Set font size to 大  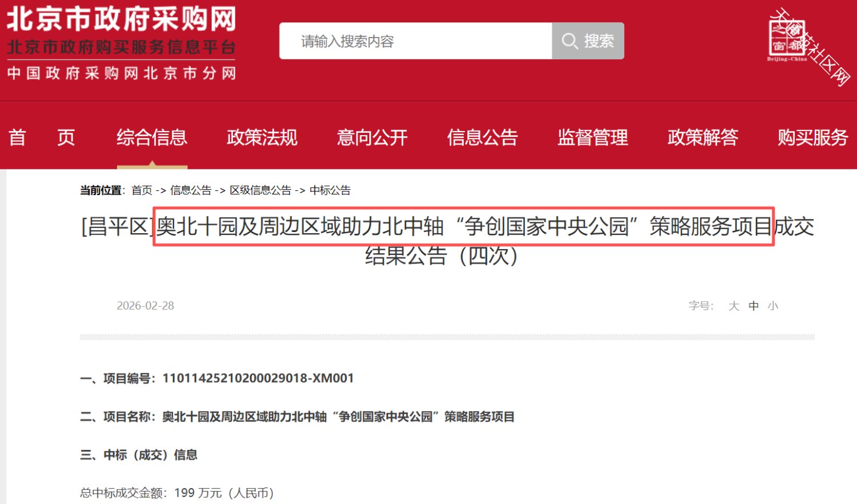pos(734,306)
